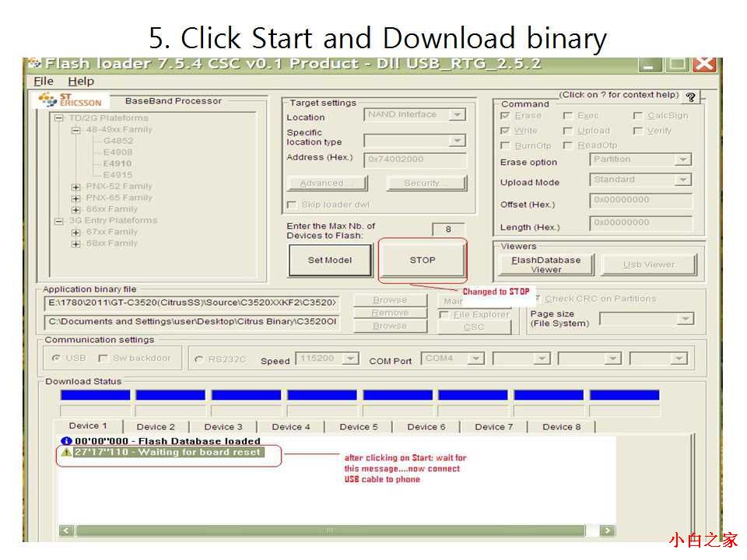Select the G4852 tree item

point(118,141)
